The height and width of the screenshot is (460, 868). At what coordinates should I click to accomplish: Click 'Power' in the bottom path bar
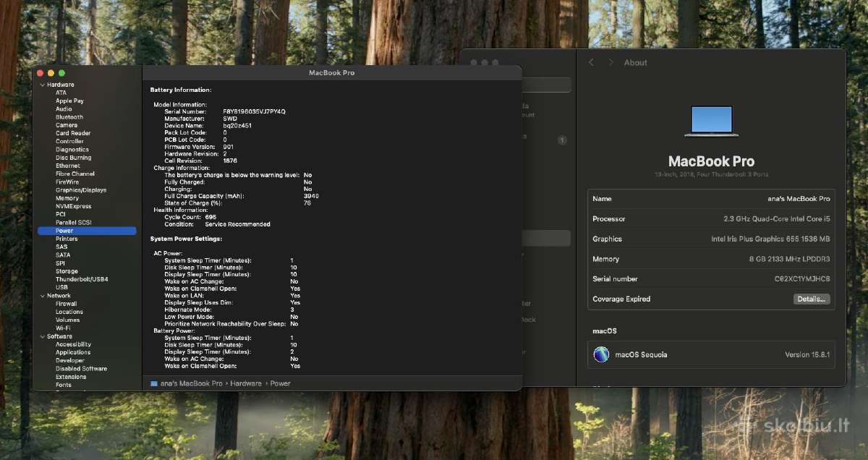click(x=280, y=383)
